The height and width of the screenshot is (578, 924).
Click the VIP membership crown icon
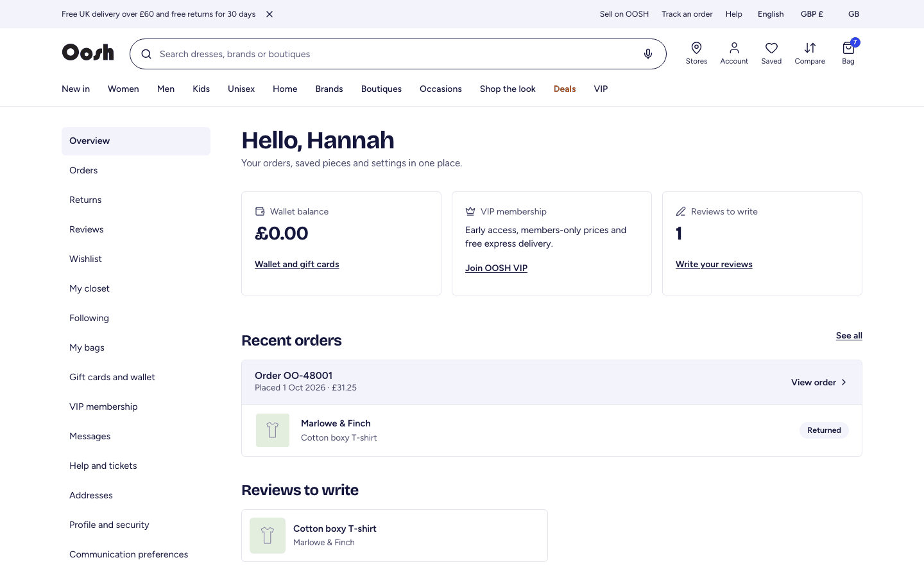[470, 211]
